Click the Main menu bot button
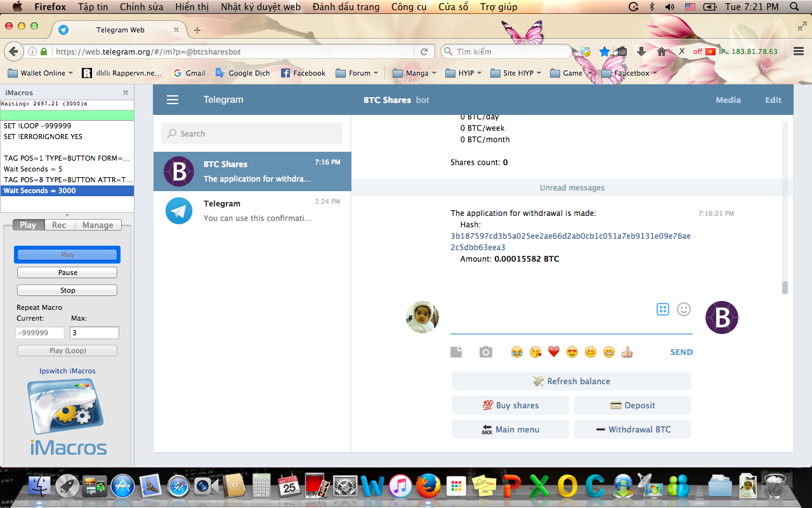This screenshot has width=812, height=508. pyautogui.click(x=510, y=429)
